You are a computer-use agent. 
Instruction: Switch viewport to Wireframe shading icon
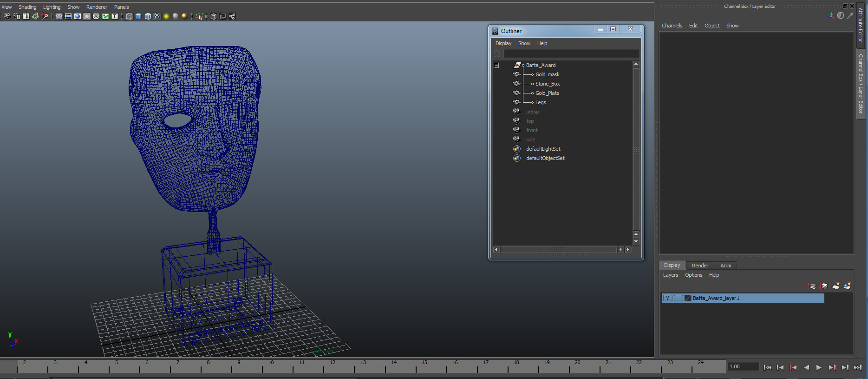129,16
